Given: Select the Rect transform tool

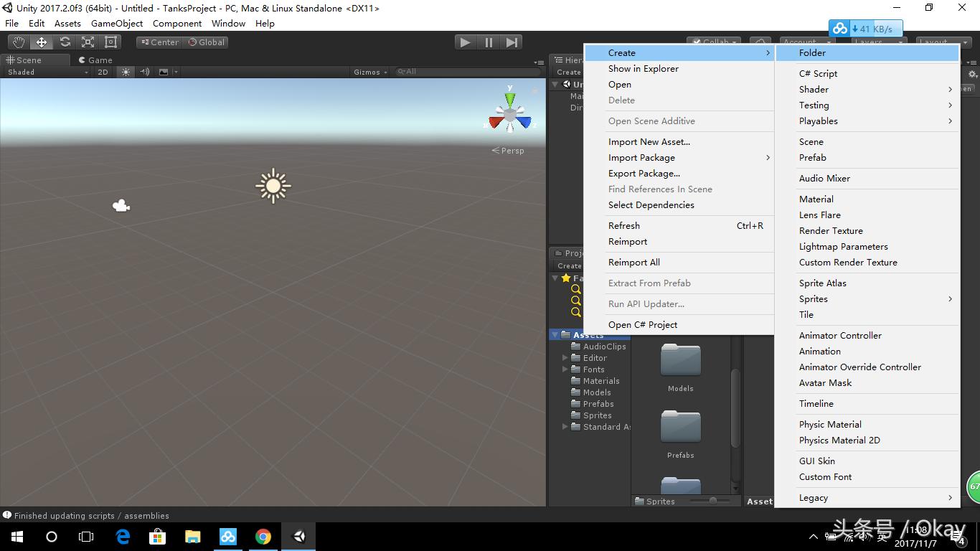Looking at the screenshot, I should [109, 42].
